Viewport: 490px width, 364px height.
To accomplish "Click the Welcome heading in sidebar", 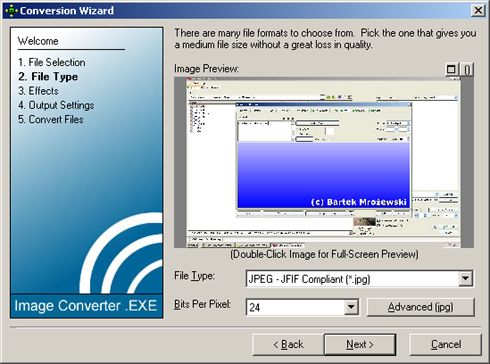I will (38, 41).
